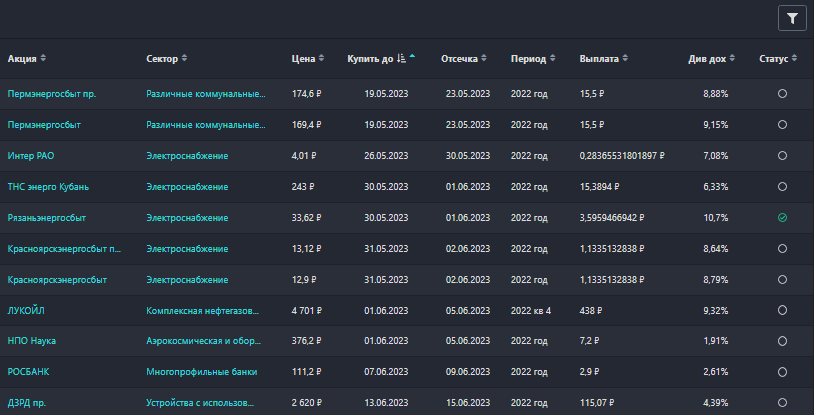
Task: Open the НПО Наука stock link
Action: [32, 341]
